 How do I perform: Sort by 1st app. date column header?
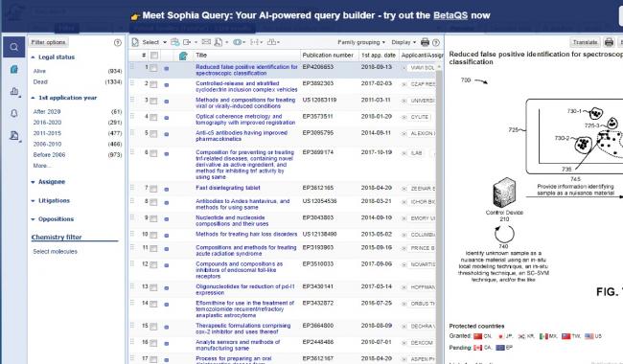pos(379,56)
